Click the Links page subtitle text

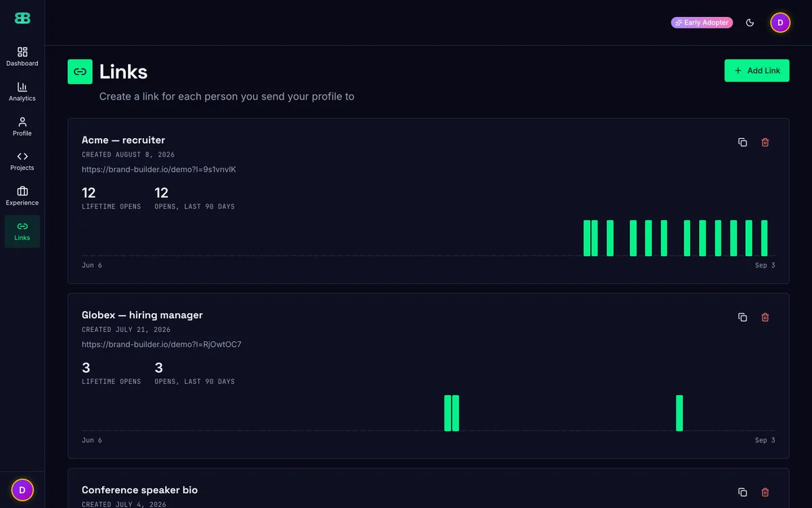[x=227, y=96]
